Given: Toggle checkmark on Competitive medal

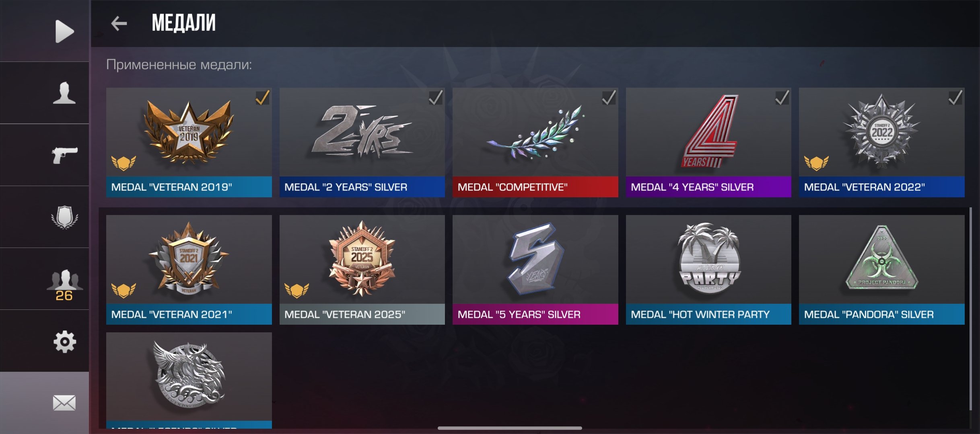Looking at the screenshot, I should coord(609,98).
